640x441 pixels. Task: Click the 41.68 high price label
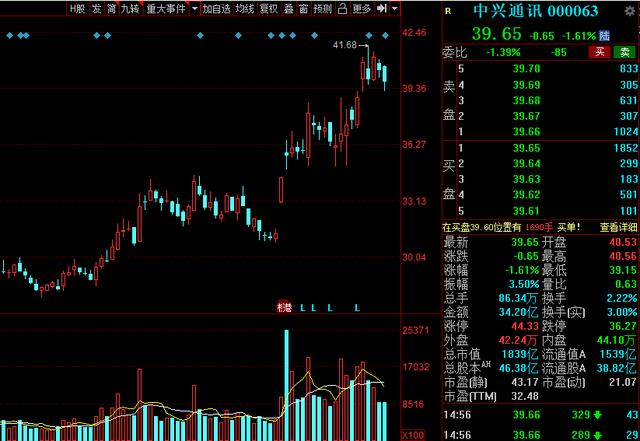[344, 45]
